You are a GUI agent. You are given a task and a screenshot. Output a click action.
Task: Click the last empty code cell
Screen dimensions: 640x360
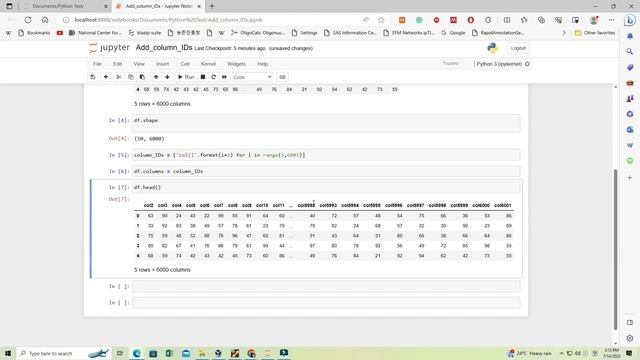326,303
